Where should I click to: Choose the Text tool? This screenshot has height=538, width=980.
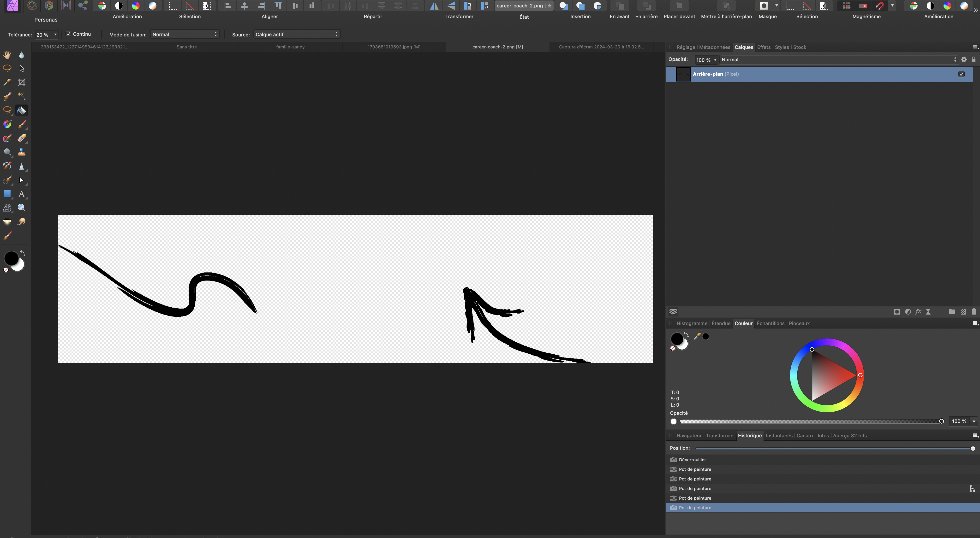click(x=22, y=194)
